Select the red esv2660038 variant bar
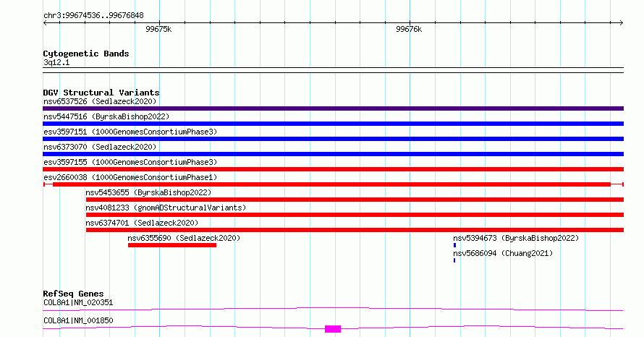This screenshot has width=644, height=337. (x=333, y=184)
